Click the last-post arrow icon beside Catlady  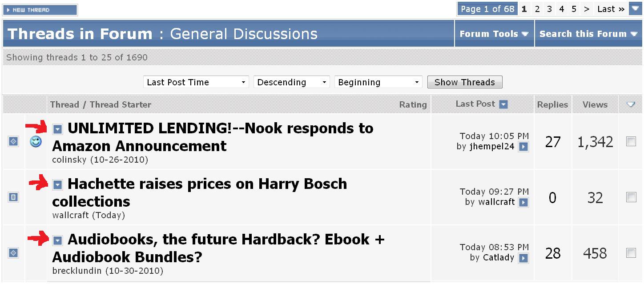click(x=523, y=258)
